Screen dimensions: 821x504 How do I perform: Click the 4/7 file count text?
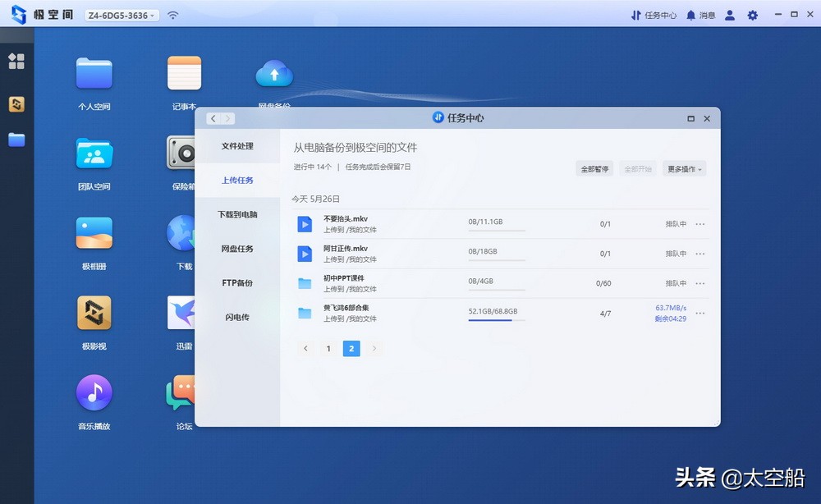click(x=605, y=314)
